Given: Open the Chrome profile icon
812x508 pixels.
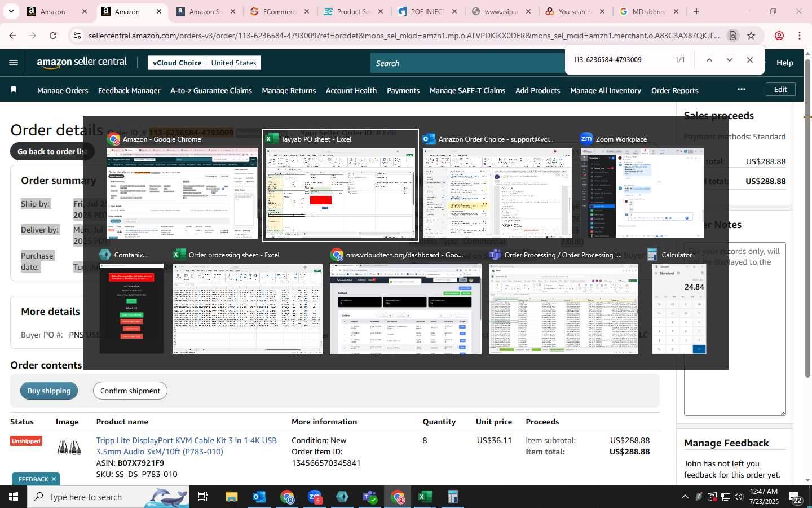Looking at the screenshot, I should pyautogui.click(x=779, y=36).
